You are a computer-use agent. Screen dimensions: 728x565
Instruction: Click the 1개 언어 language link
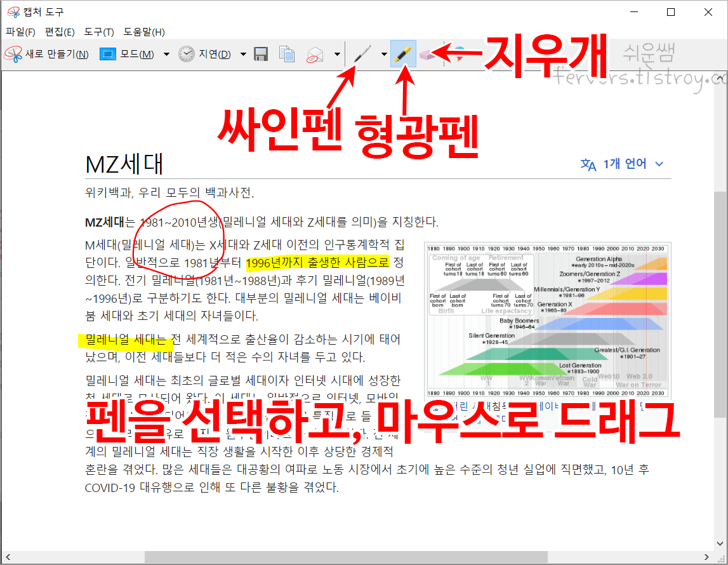click(x=624, y=164)
